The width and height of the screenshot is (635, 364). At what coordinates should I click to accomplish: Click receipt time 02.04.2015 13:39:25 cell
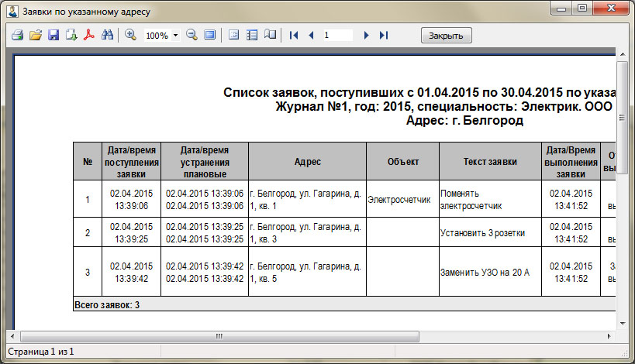click(131, 232)
